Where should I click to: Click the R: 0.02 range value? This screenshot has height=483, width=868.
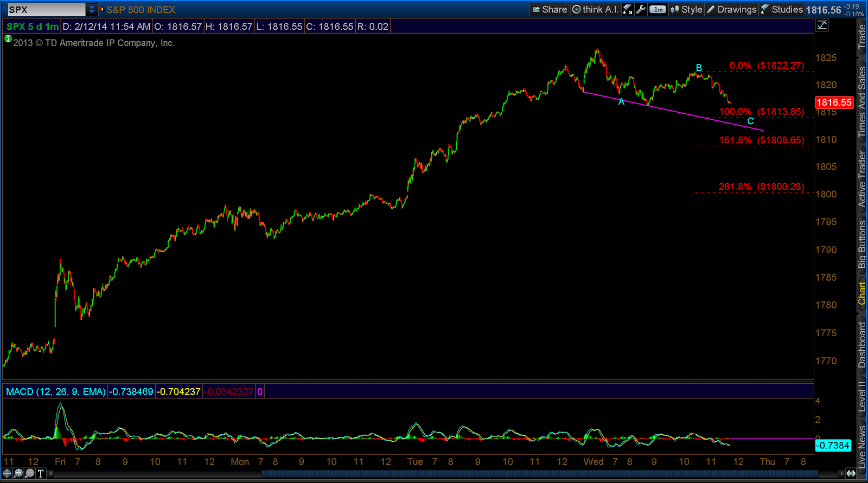(373, 27)
